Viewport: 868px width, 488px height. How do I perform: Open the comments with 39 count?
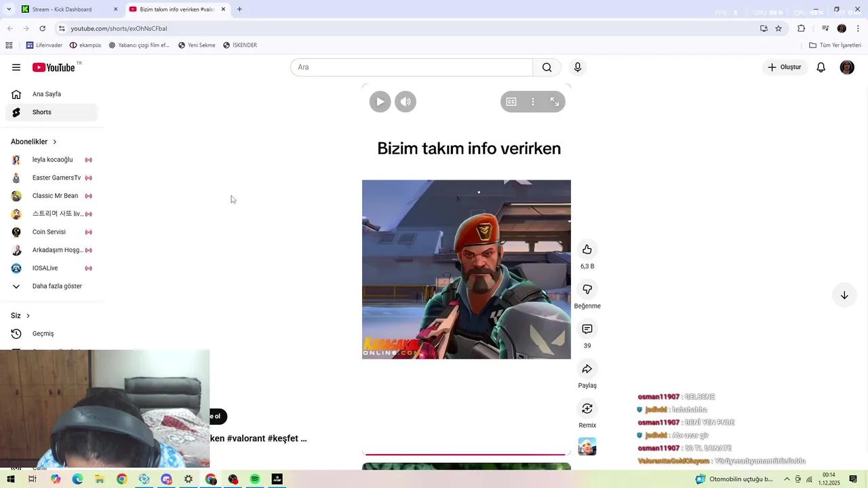[x=587, y=329]
